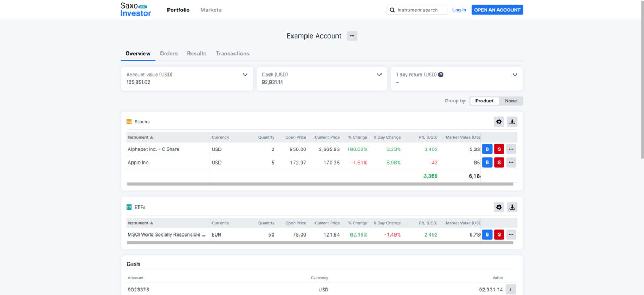The image size is (644, 295).
Task: Expand the 1 day return card
Action: [x=515, y=75]
